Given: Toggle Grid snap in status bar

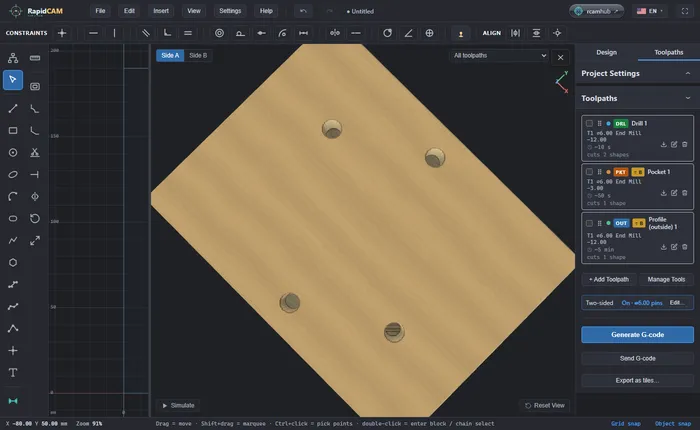Looking at the screenshot, I should click(625, 424).
